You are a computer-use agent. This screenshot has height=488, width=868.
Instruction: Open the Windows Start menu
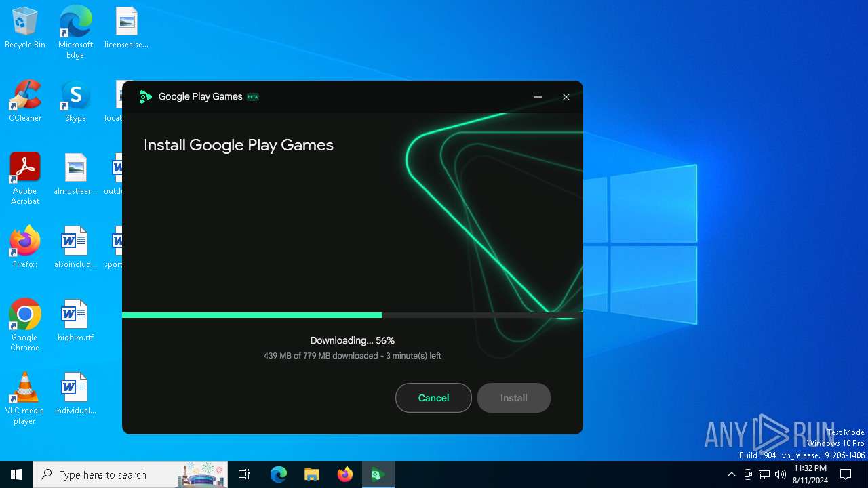[16, 474]
